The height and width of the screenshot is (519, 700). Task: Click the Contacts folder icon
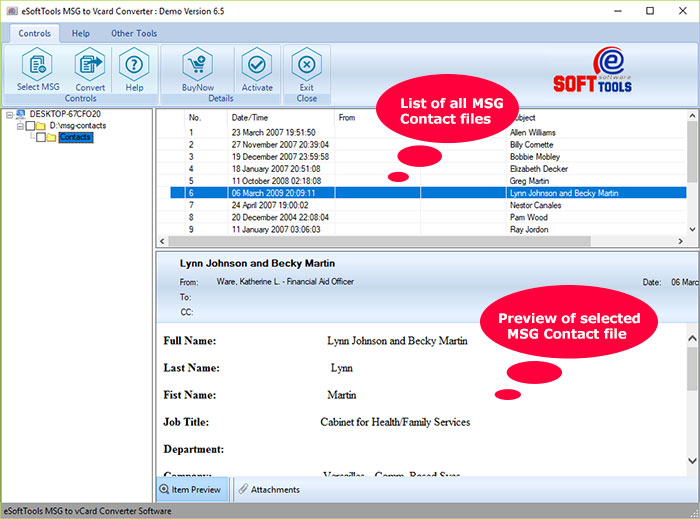coord(51,137)
